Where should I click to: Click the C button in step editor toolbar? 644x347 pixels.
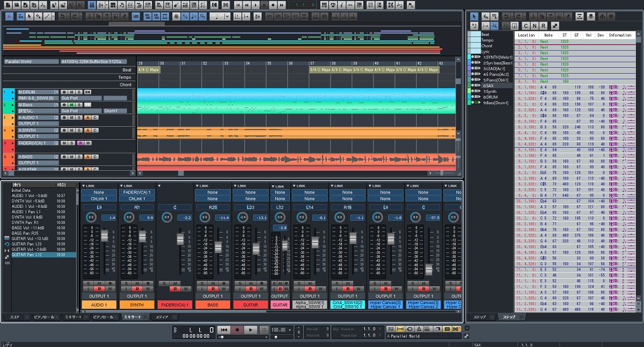526,26
